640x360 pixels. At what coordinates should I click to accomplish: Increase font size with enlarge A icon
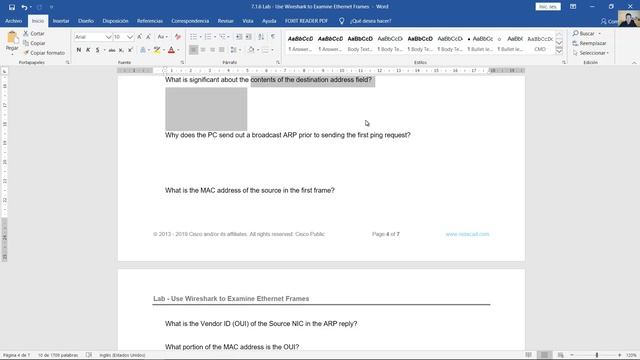coord(140,37)
